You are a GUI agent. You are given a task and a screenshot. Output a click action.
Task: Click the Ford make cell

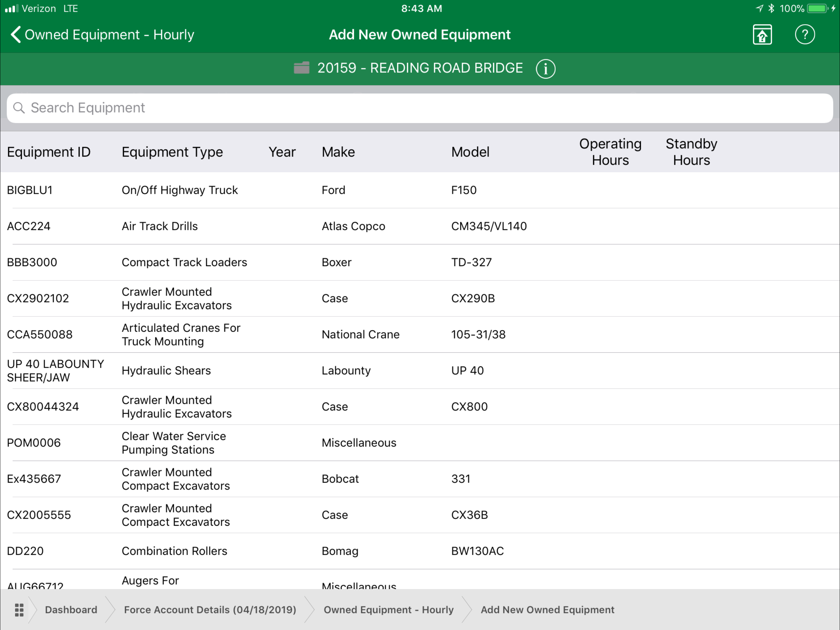[x=333, y=190]
